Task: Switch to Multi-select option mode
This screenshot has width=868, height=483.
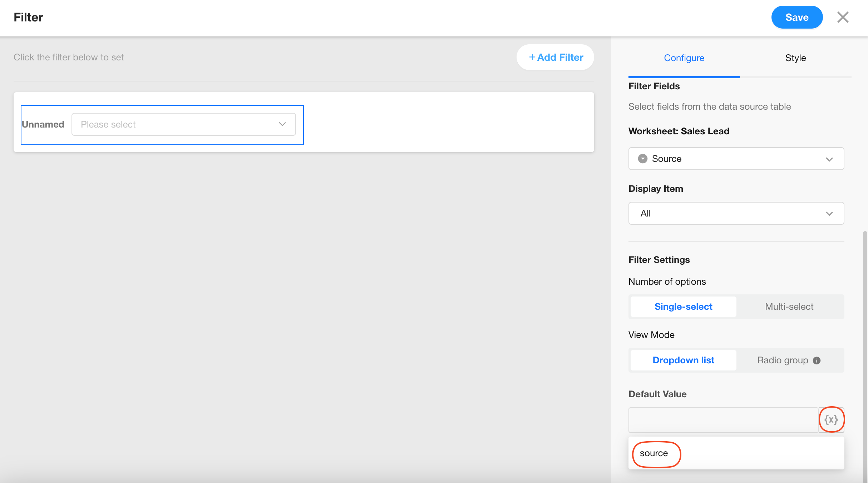Action: coord(789,307)
